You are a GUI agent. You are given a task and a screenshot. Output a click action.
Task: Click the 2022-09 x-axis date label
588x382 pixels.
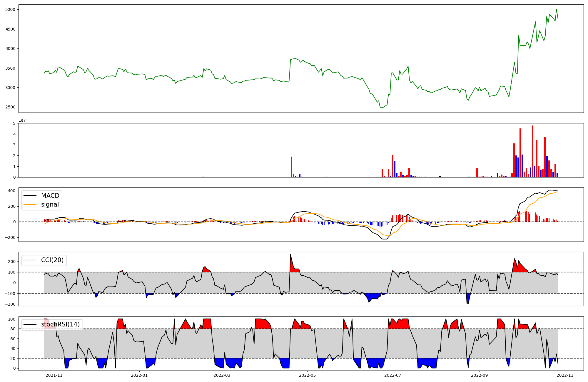coord(480,375)
